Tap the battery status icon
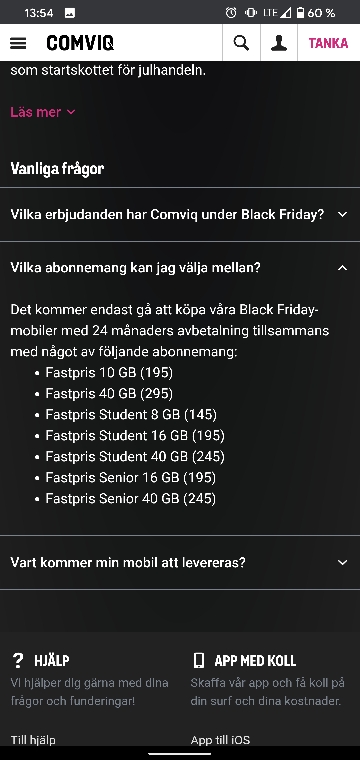 (300, 13)
